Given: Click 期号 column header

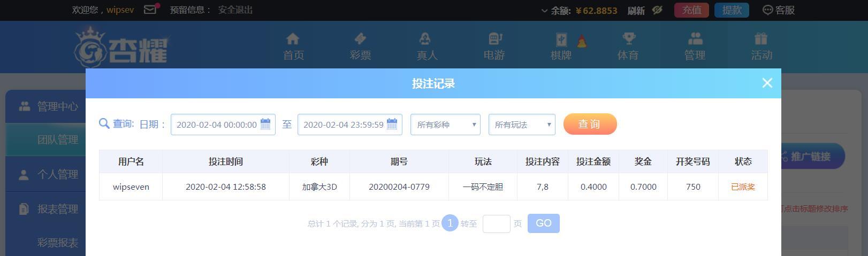Looking at the screenshot, I should pos(399,161).
